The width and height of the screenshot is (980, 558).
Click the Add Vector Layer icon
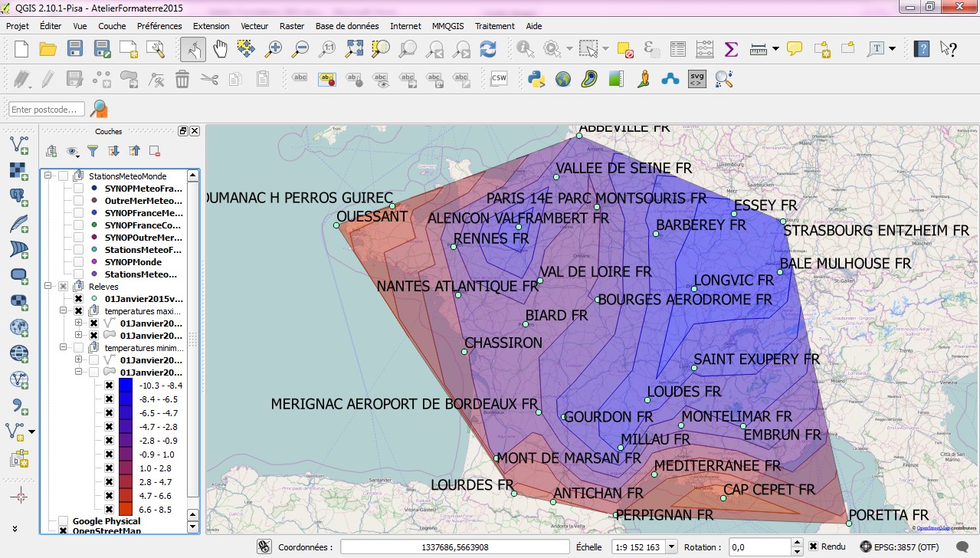pos(19,144)
